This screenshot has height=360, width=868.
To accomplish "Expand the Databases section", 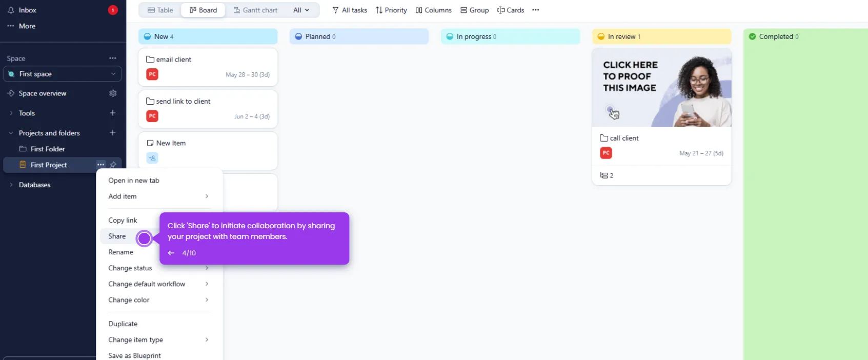I will click(11, 185).
